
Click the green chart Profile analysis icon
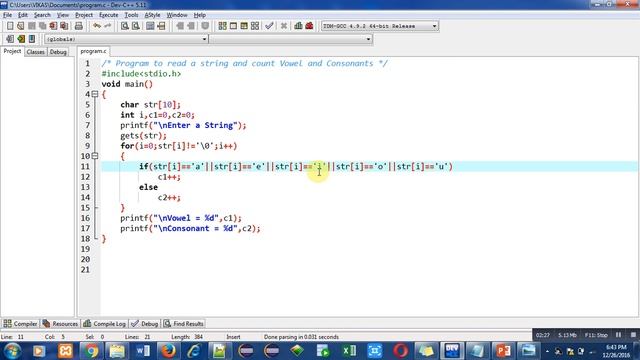[298, 26]
